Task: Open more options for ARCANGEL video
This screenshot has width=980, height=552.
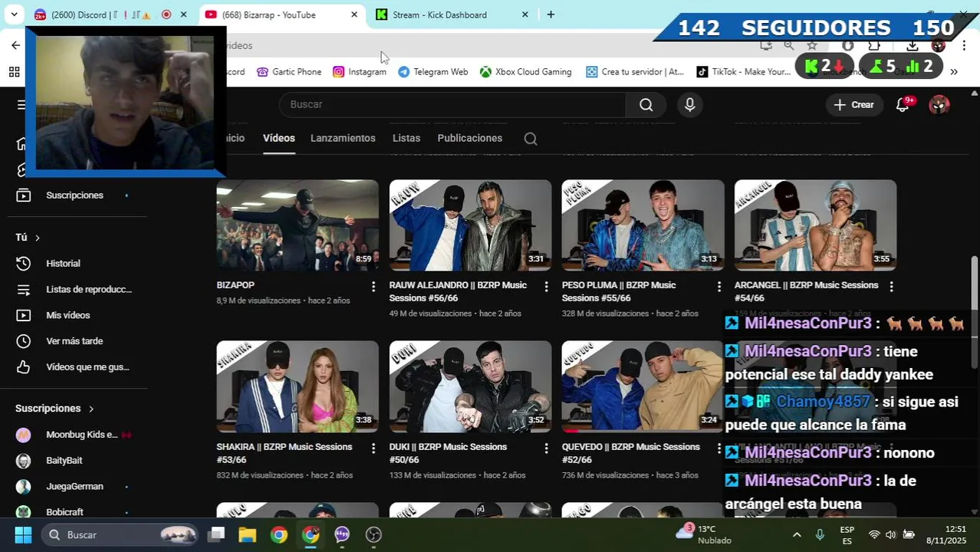Action: [891, 286]
